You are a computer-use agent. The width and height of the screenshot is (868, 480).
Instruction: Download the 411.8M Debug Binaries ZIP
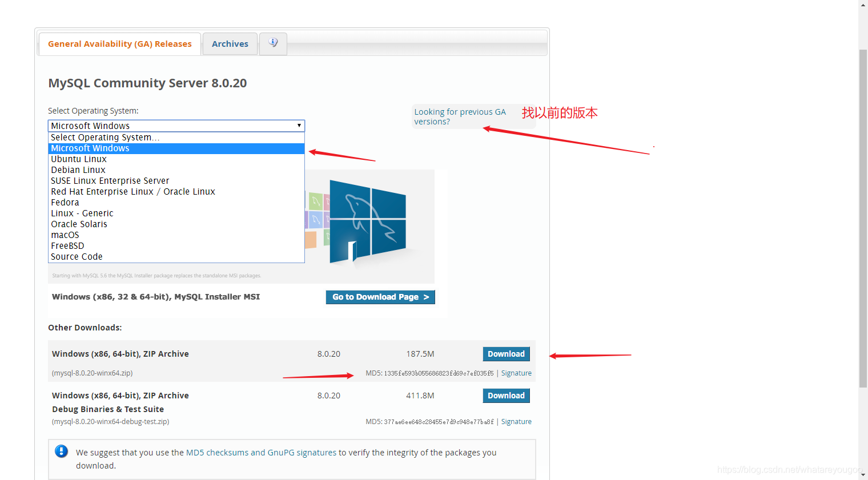tap(506, 396)
